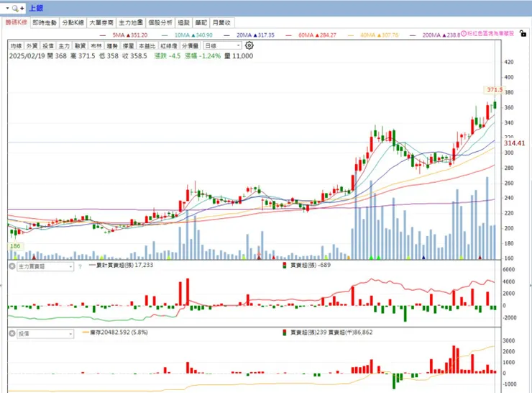The height and width of the screenshot is (393, 532).
Task: Open the chart settings gear icon
Action: point(249,45)
